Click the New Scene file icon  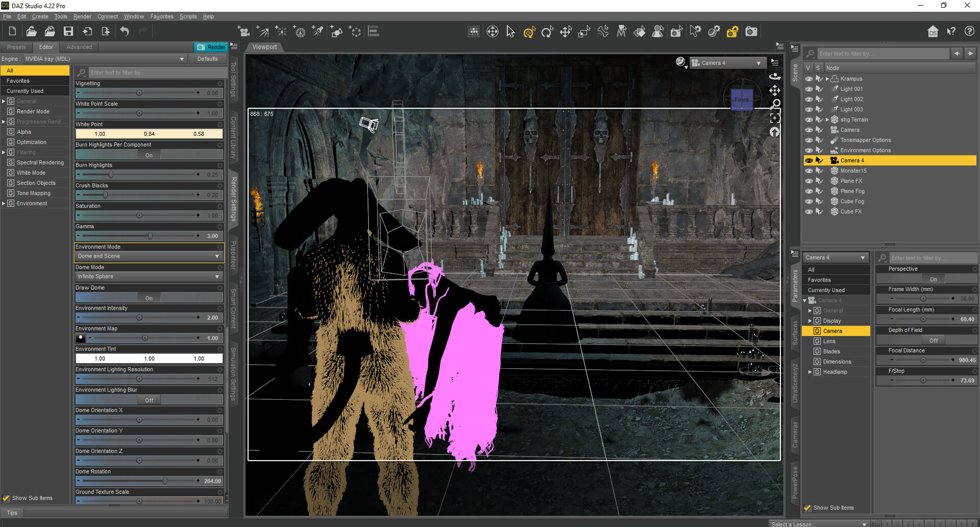pyautogui.click(x=12, y=32)
